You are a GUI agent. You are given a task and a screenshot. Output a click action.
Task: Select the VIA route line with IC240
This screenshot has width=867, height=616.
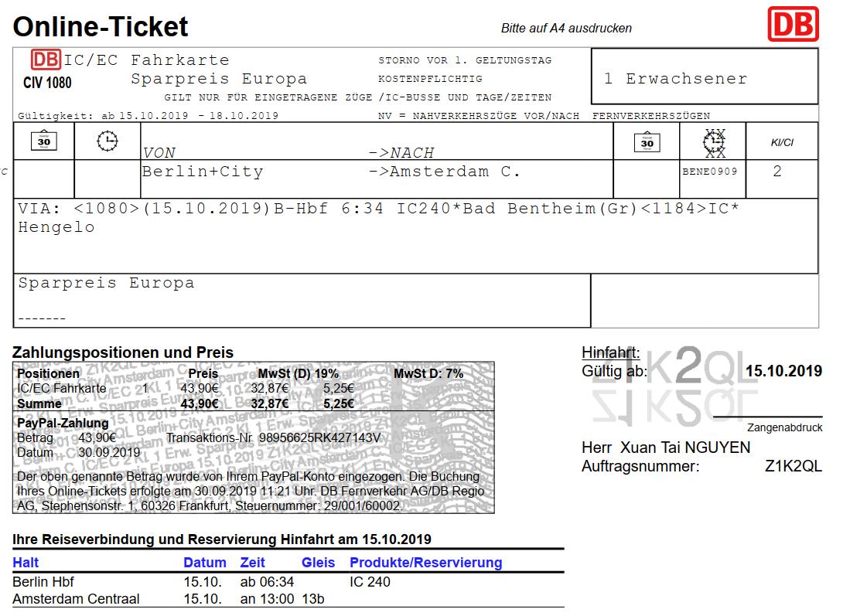pos(378,208)
